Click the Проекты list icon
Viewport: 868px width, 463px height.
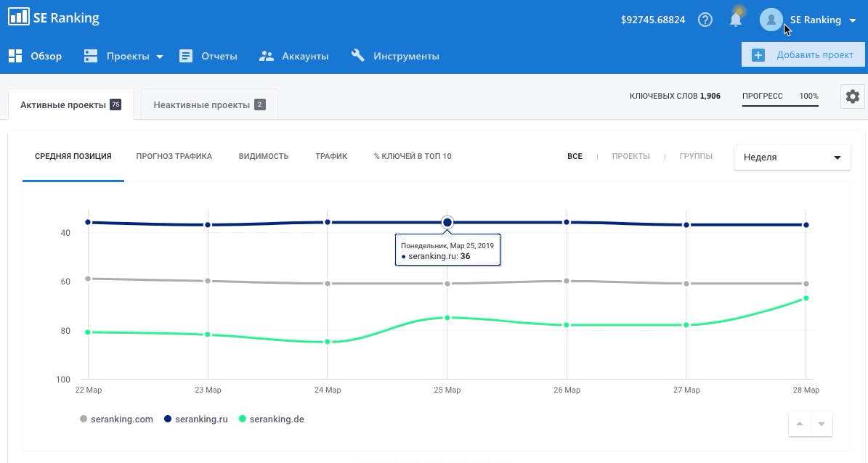(91, 56)
